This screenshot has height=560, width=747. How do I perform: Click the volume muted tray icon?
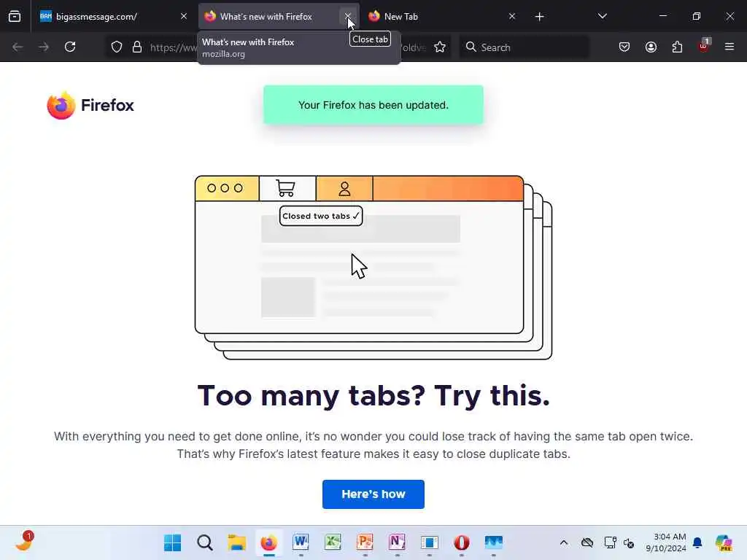point(629,542)
